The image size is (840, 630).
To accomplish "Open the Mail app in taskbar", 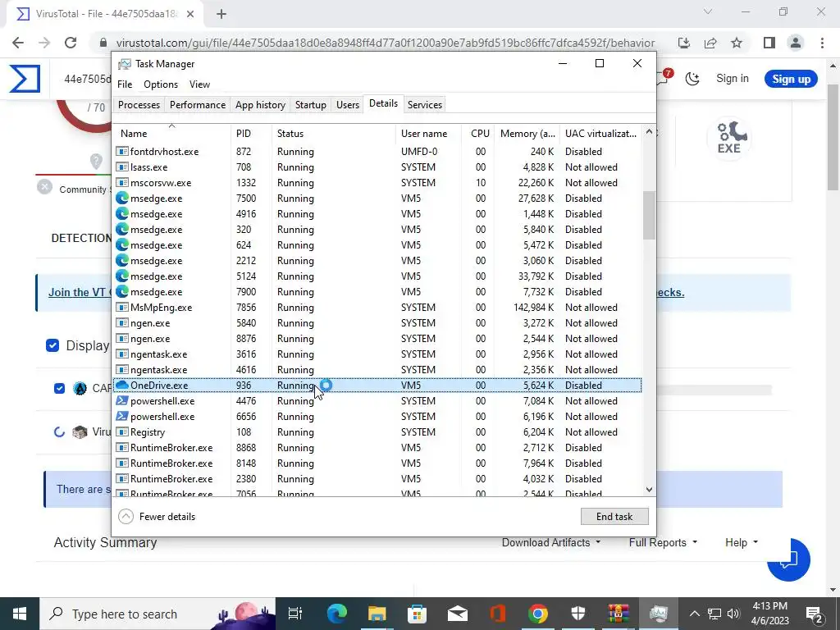I will (x=457, y=614).
